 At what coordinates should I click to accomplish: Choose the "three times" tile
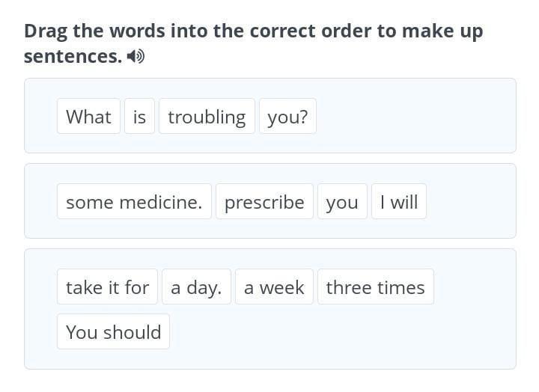point(376,287)
